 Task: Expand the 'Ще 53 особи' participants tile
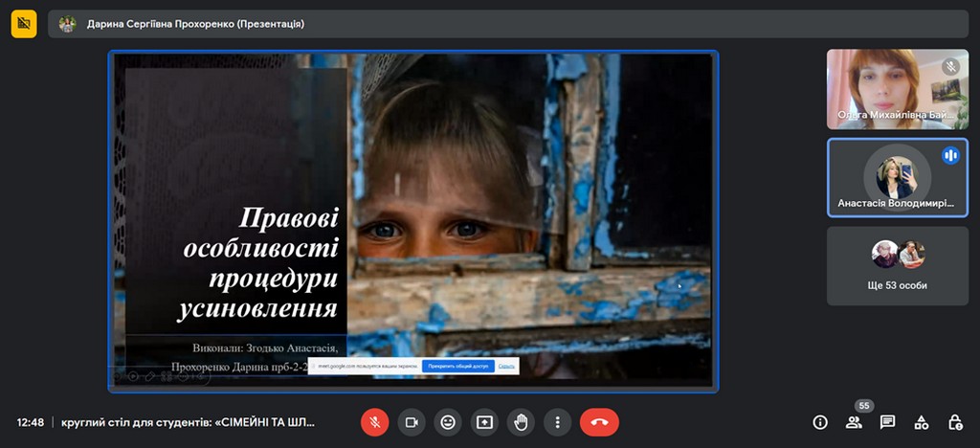coord(897,265)
